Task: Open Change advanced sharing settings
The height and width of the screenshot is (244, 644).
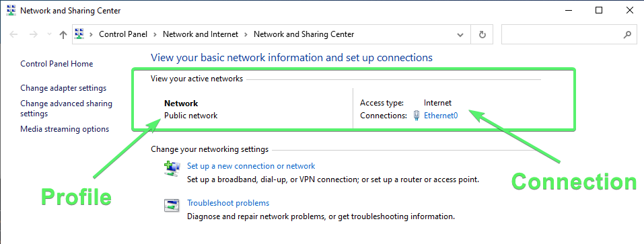Action: pos(66,109)
